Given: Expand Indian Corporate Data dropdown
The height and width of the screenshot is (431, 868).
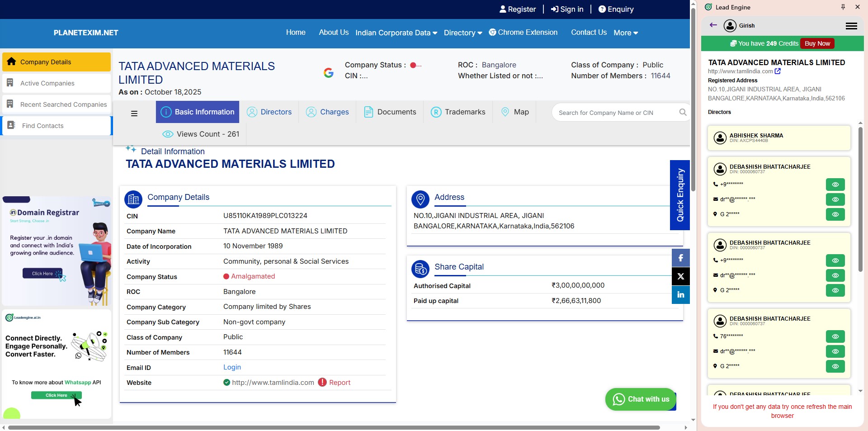Looking at the screenshot, I should tap(396, 33).
